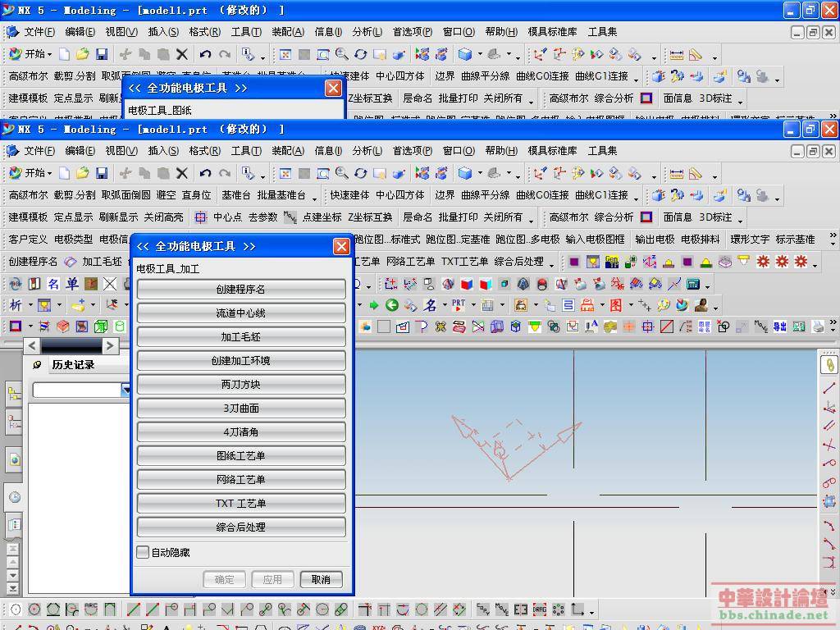Click the Save icon in the front window
Viewport: 840px width, 630px height.
pos(102,173)
